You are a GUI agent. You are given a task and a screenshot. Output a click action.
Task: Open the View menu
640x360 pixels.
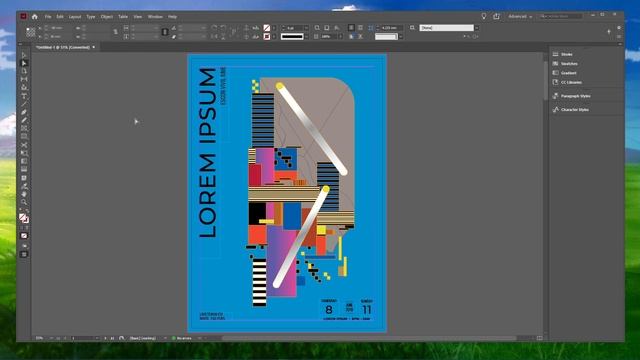point(138,17)
